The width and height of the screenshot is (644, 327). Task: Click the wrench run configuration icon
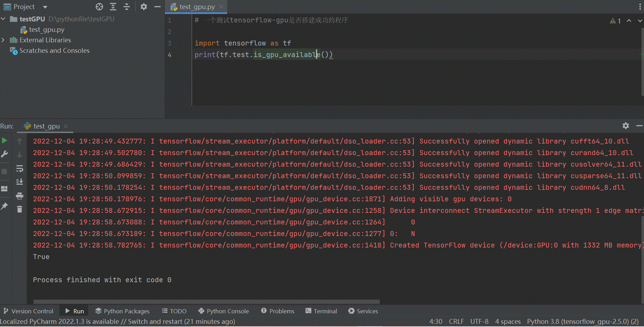(x=5, y=154)
